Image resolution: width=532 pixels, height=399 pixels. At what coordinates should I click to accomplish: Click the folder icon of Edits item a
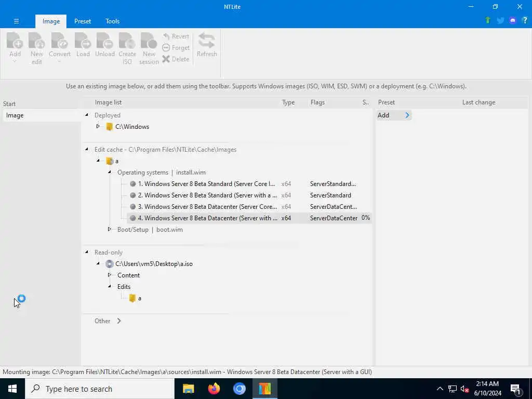pos(132,298)
